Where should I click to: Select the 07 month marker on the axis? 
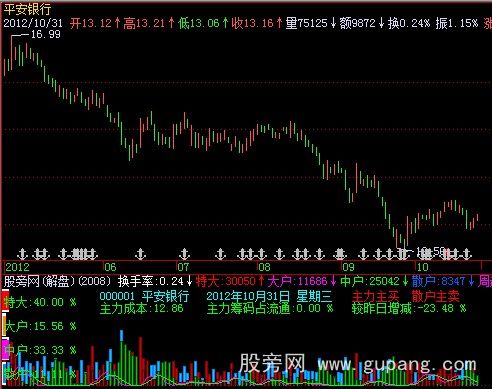[183, 267]
